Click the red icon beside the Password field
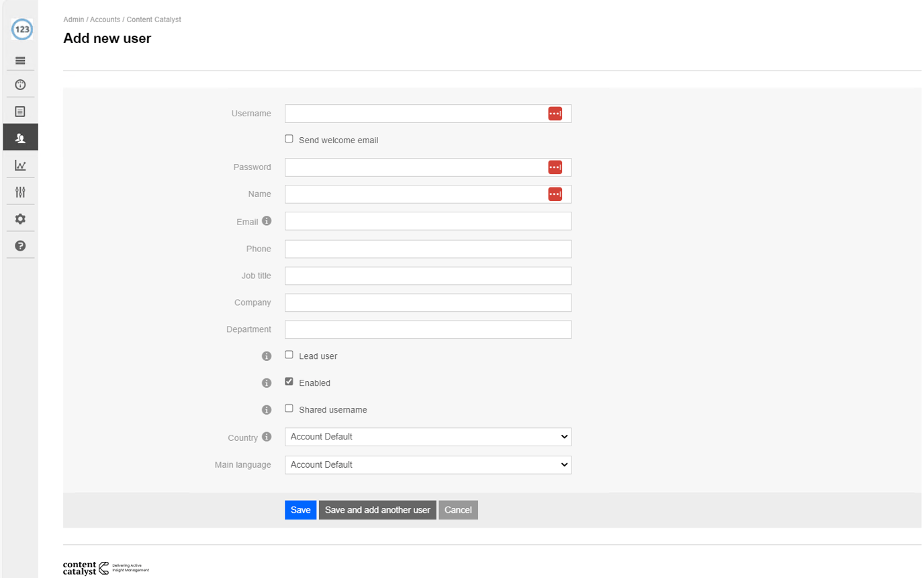Screen dimensions: 924x578 coord(555,167)
